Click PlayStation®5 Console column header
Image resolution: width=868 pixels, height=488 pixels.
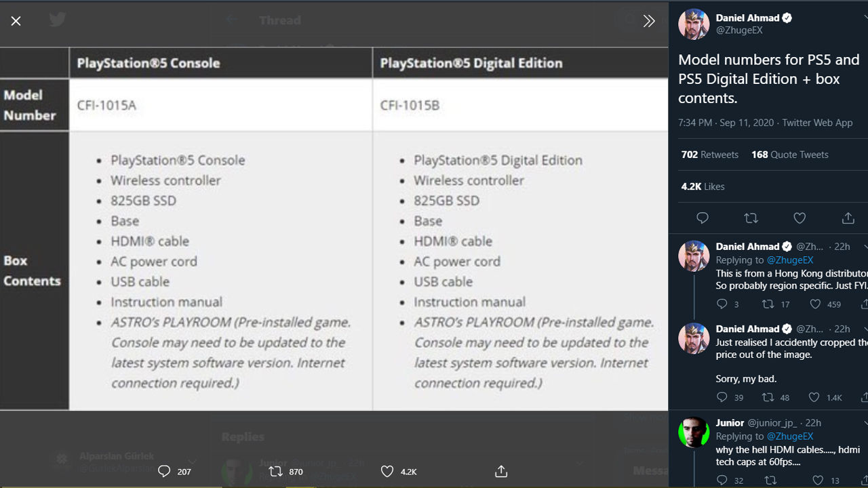pos(149,63)
